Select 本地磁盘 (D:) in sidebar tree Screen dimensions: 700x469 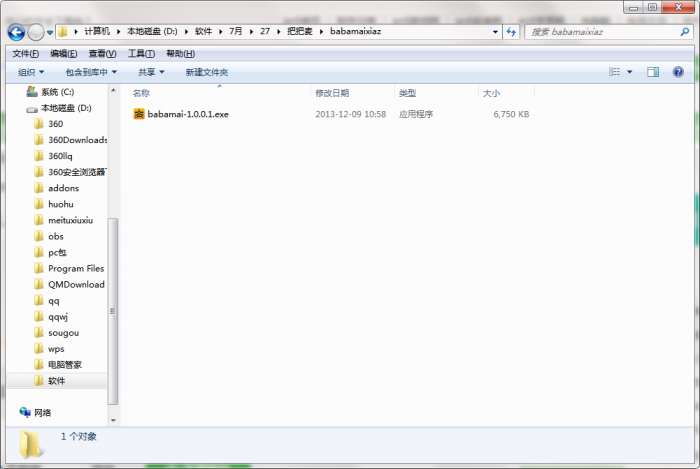pyautogui.click(x=59, y=108)
